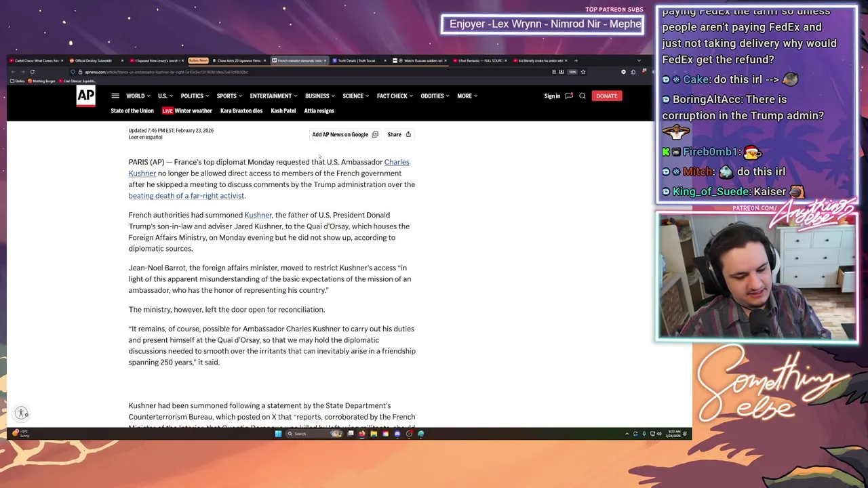Open the Windows Start button

(278, 434)
